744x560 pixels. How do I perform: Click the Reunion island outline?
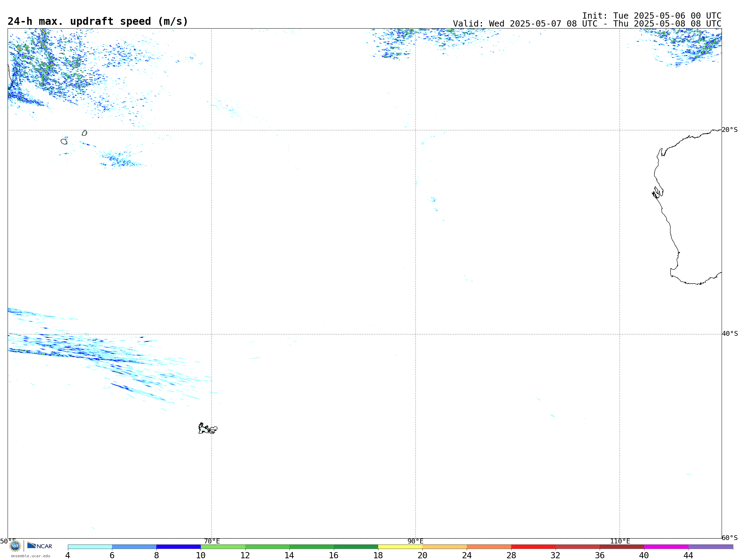point(64,142)
